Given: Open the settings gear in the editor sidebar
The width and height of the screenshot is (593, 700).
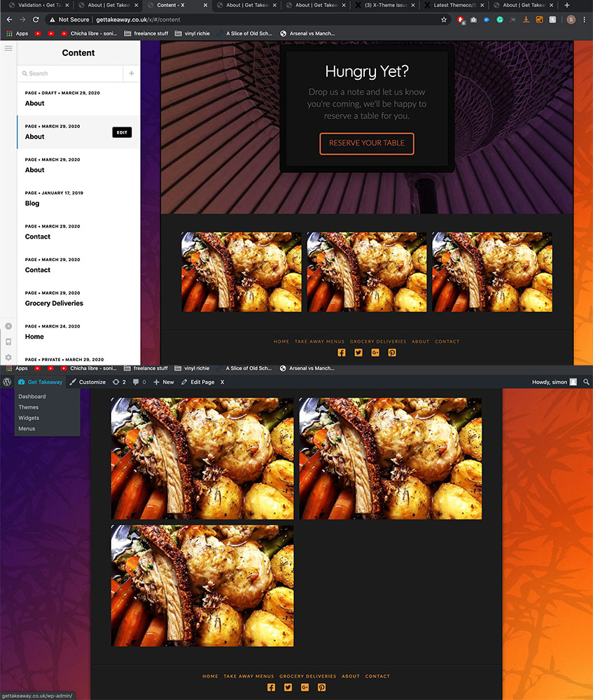Looking at the screenshot, I should point(8,357).
